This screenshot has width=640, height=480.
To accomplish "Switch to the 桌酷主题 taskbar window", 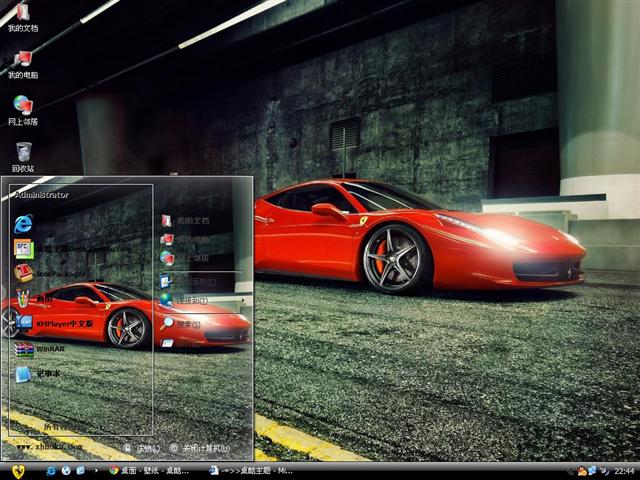I will point(252,470).
